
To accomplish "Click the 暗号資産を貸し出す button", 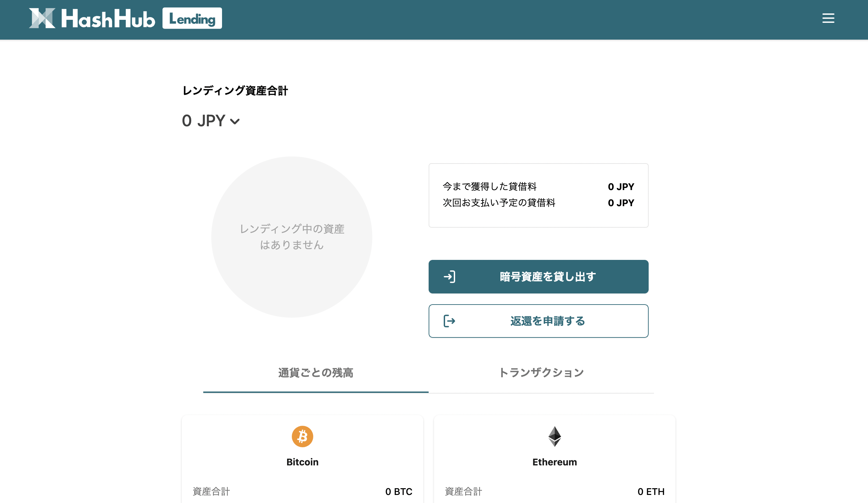I will click(x=538, y=276).
